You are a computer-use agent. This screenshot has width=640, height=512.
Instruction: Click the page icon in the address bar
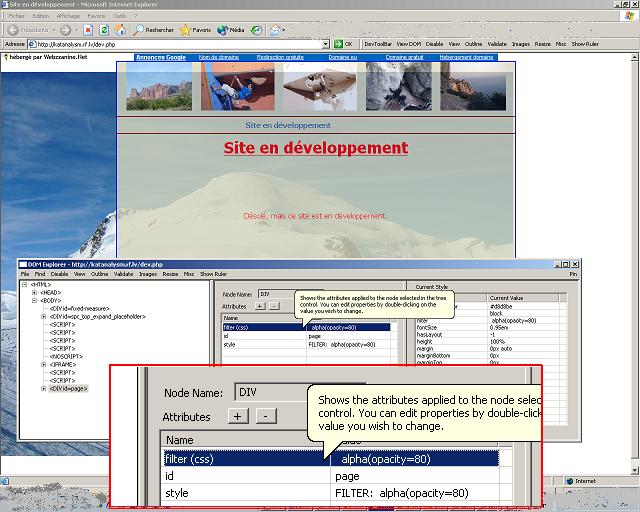point(32,44)
